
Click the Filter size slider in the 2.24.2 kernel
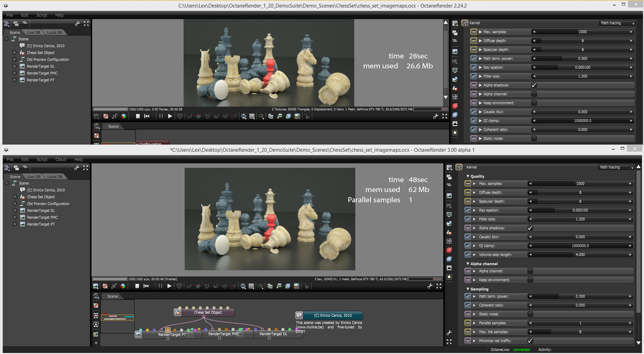pos(583,76)
